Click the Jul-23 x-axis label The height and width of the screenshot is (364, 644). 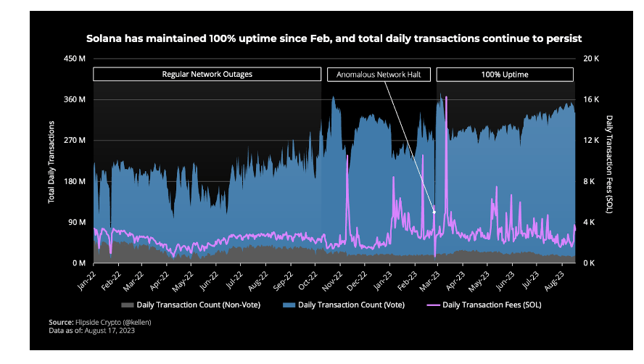(x=531, y=280)
